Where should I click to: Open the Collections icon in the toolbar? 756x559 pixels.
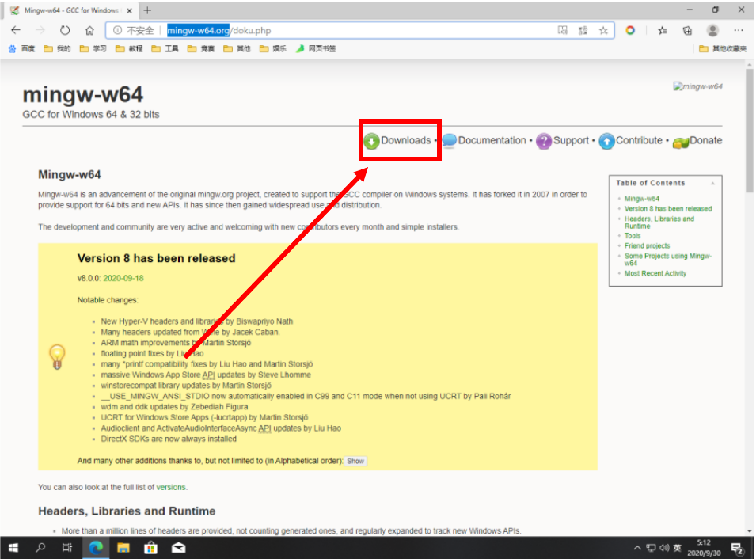(688, 30)
